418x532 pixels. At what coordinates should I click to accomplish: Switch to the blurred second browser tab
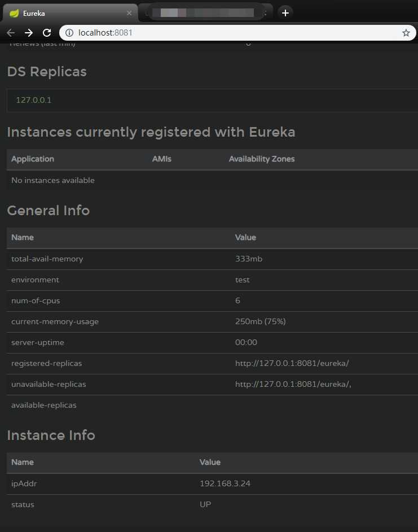(x=205, y=13)
